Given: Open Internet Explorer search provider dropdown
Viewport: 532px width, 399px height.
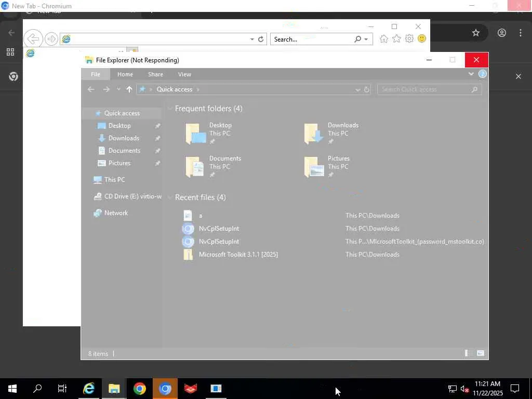Looking at the screenshot, I should point(366,39).
